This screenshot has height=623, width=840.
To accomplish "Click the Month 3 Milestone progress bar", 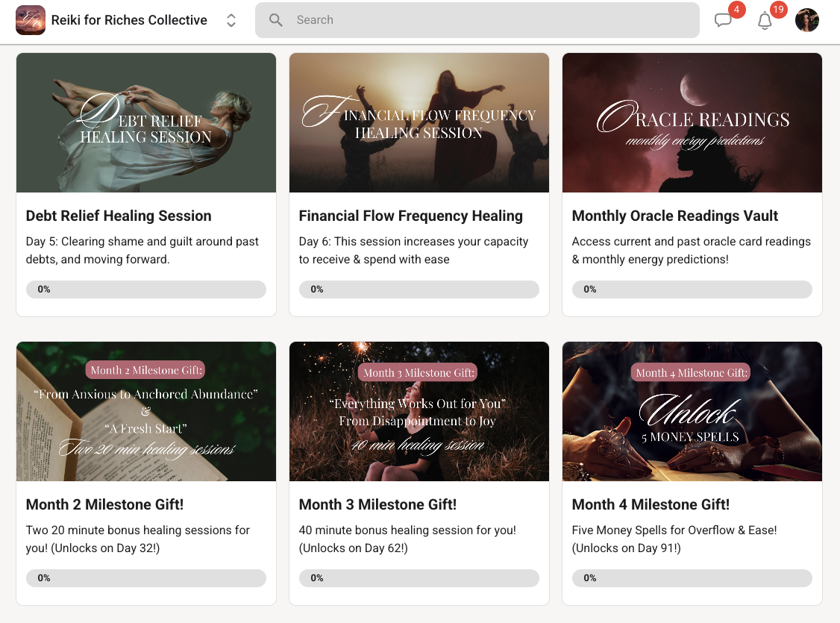I will click(x=419, y=578).
